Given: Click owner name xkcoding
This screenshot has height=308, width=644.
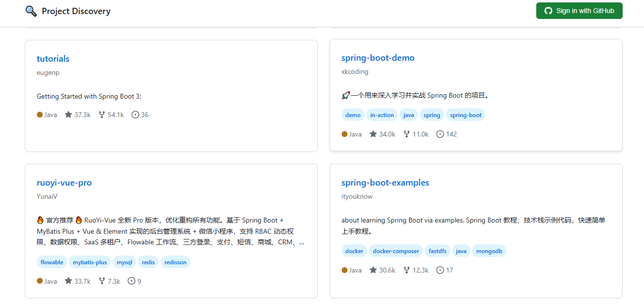Looking at the screenshot, I should pyautogui.click(x=355, y=72).
